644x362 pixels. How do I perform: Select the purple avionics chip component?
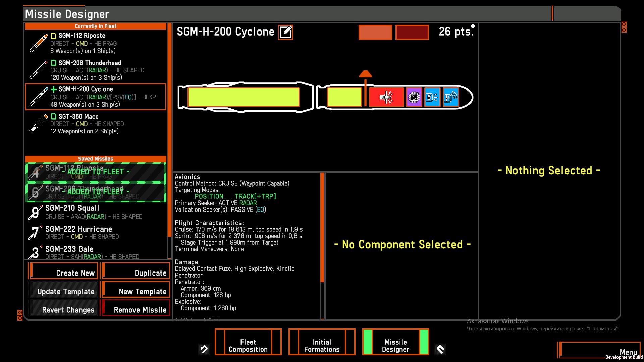point(414,97)
